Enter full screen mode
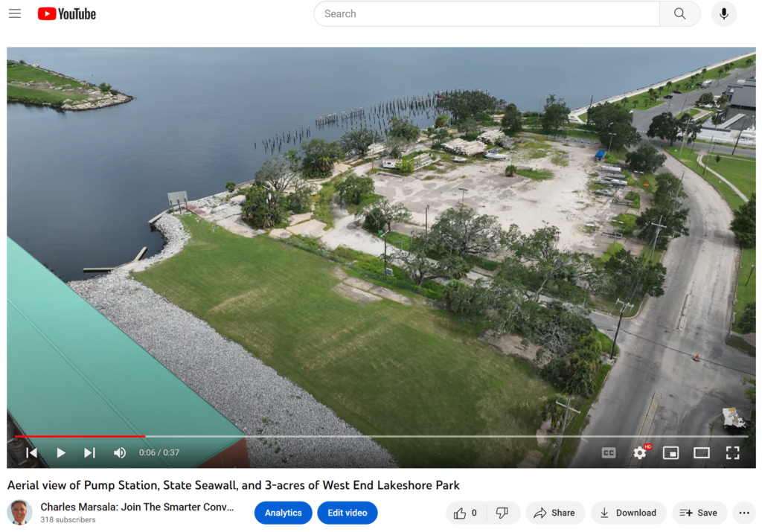The height and width of the screenshot is (532, 762). pyautogui.click(x=732, y=453)
